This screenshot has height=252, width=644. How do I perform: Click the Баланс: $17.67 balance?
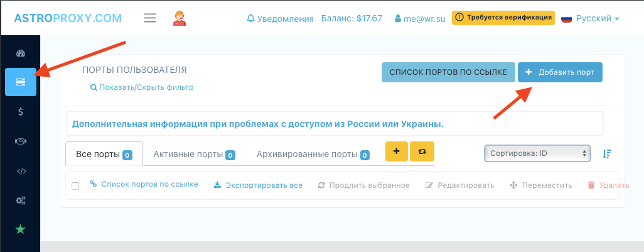tap(352, 18)
